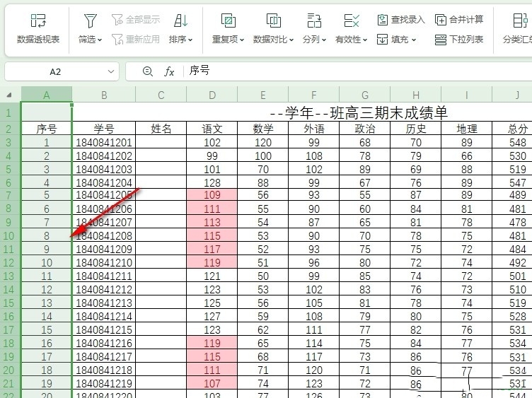
Task: Click the 语文 score 128
Action: pyautogui.click(x=212, y=182)
